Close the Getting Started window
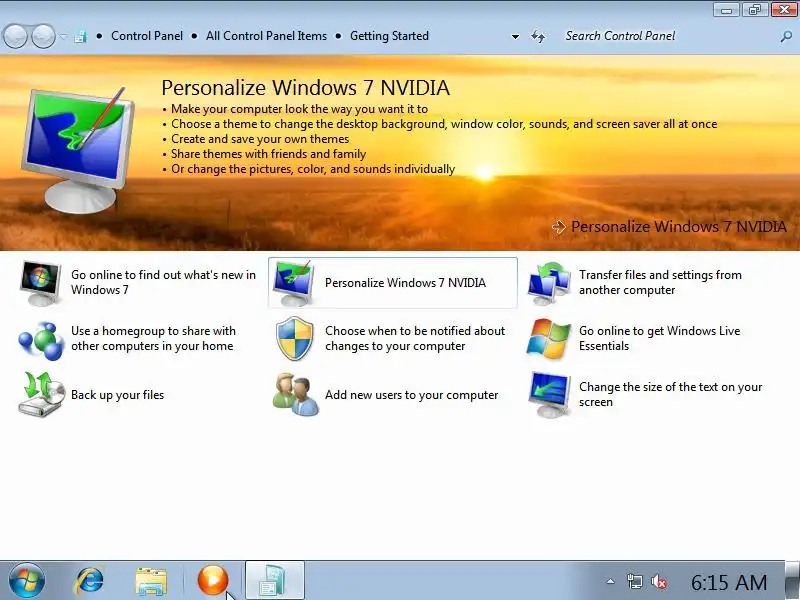 [784, 10]
